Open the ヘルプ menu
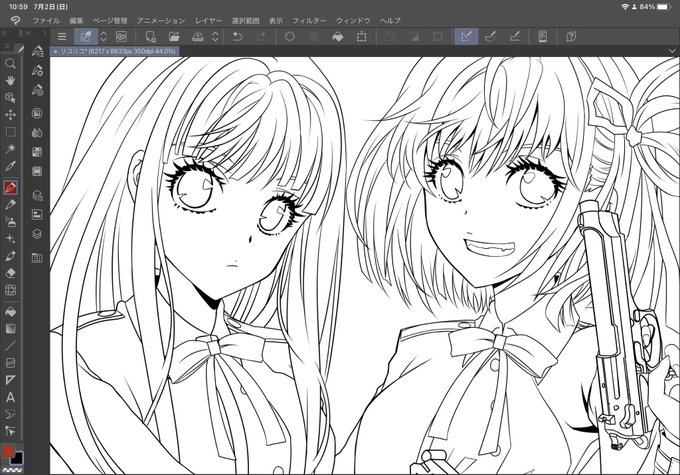 tap(390, 20)
